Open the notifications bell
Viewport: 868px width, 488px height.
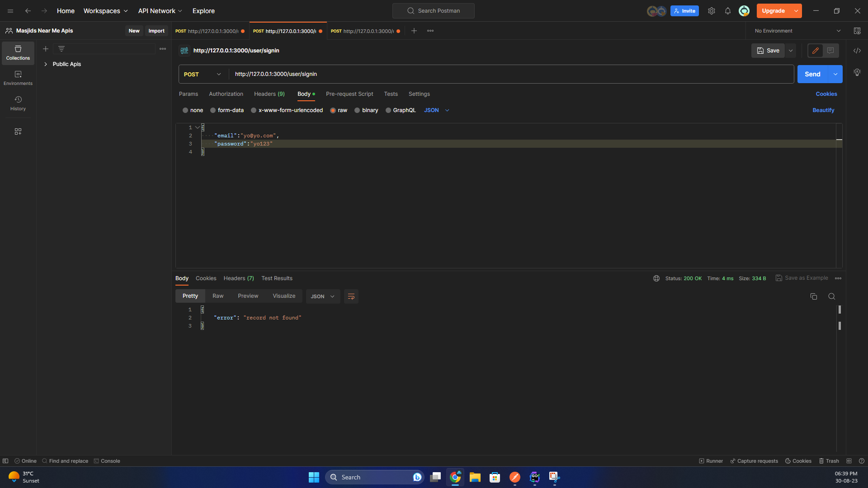point(727,11)
